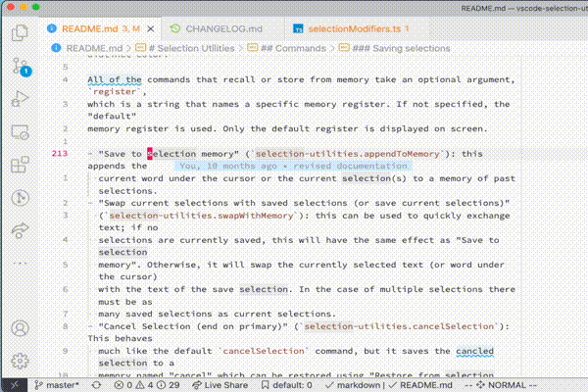Start Live Share from status bar
Screen dimensions: 588x392
click(x=220, y=385)
